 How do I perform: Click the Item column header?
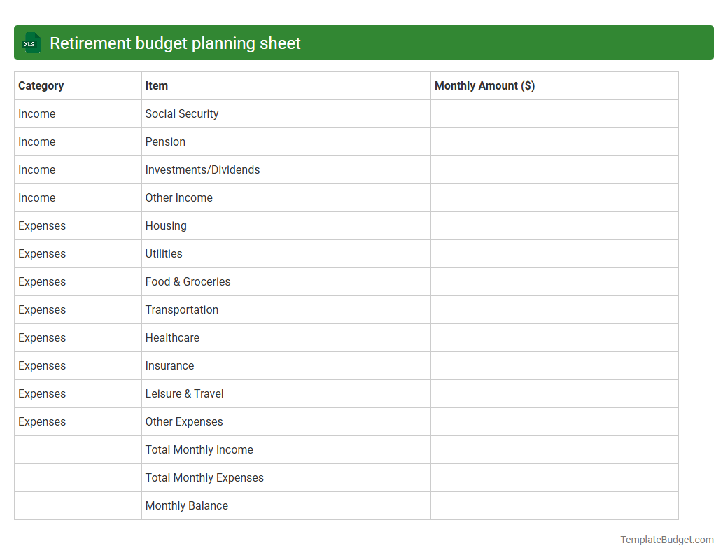pyautogui.click(x=156, y=85)
